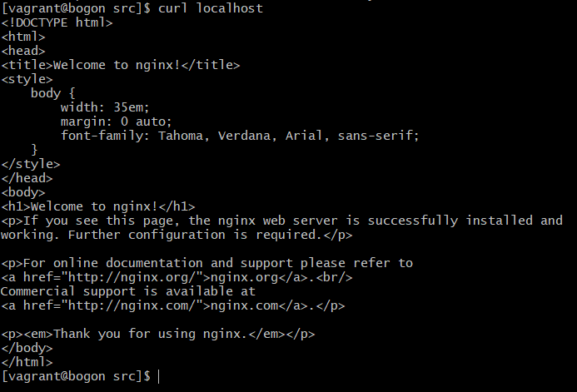This screenshot has height=392, width=577.
Task: Click the margin: 0 auto line
Action: [x=117, y=122]
